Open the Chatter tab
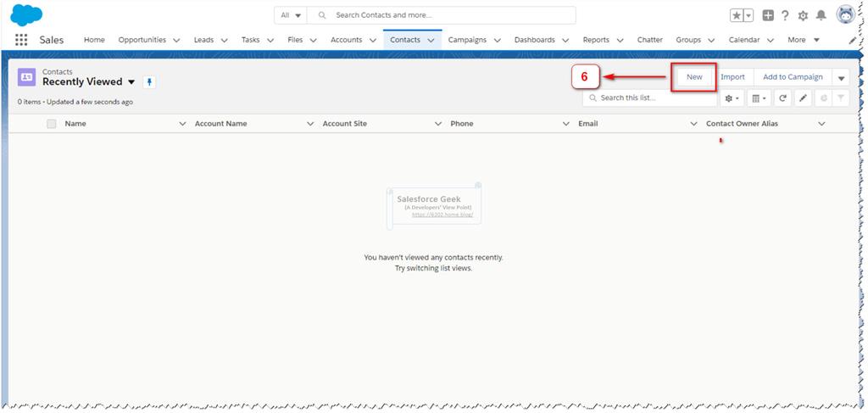Screen dimensions: 868x413 650,40
